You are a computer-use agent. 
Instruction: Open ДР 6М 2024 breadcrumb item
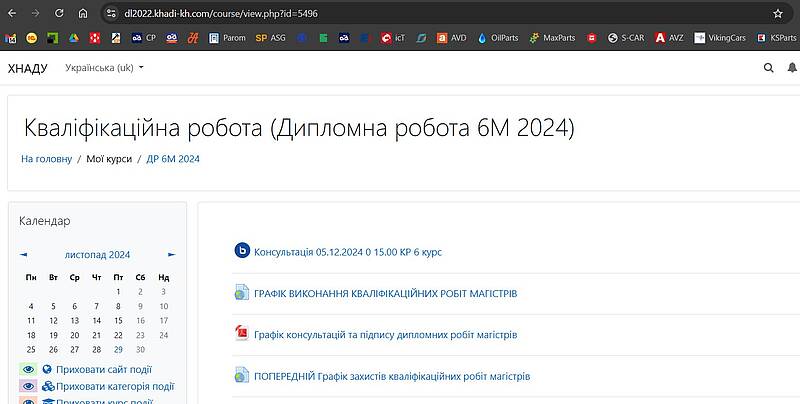point(173,158)
